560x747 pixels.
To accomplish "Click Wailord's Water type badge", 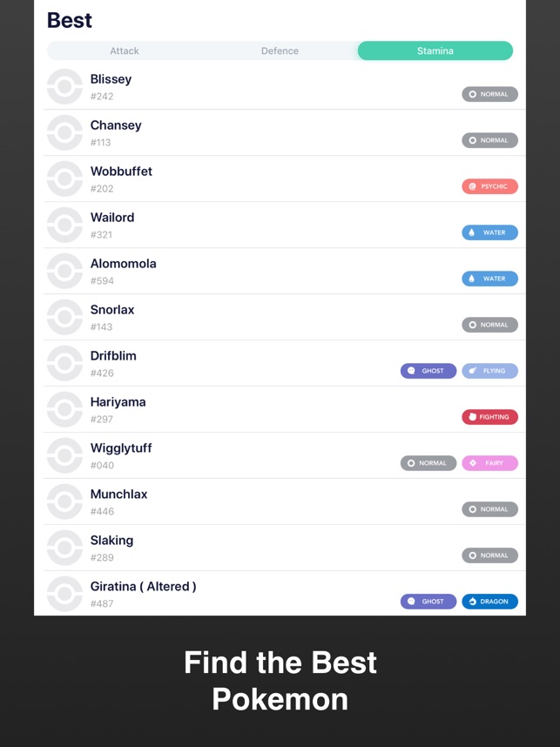I will (489, 232).
